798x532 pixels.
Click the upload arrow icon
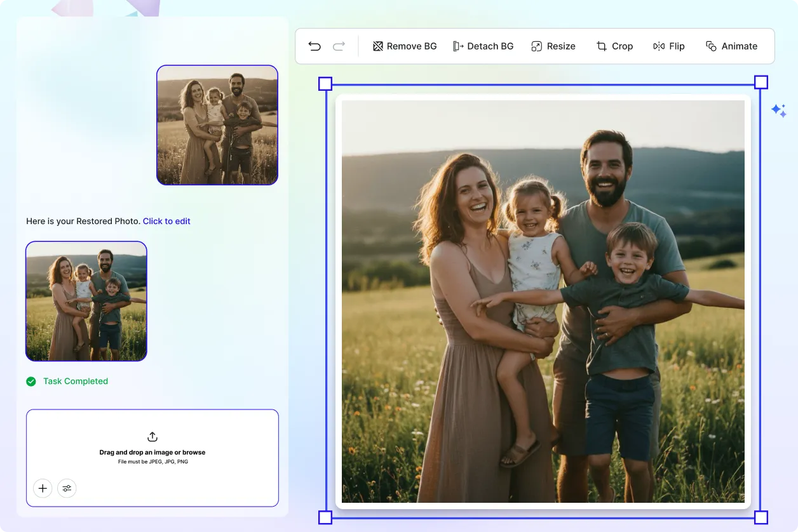tap(152, 437)
